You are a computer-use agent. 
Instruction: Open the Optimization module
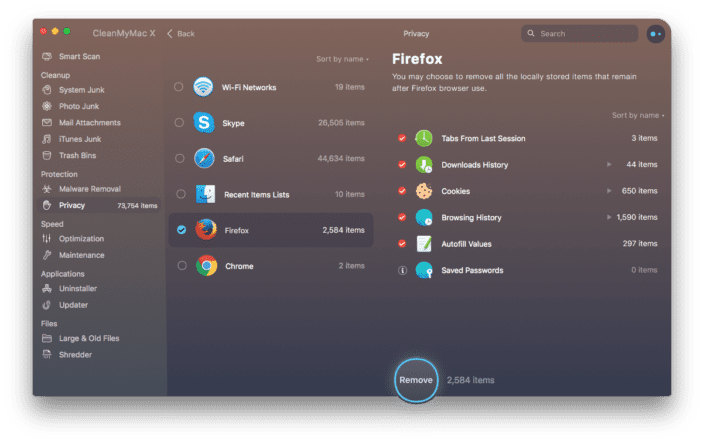[x=81, y=238]
